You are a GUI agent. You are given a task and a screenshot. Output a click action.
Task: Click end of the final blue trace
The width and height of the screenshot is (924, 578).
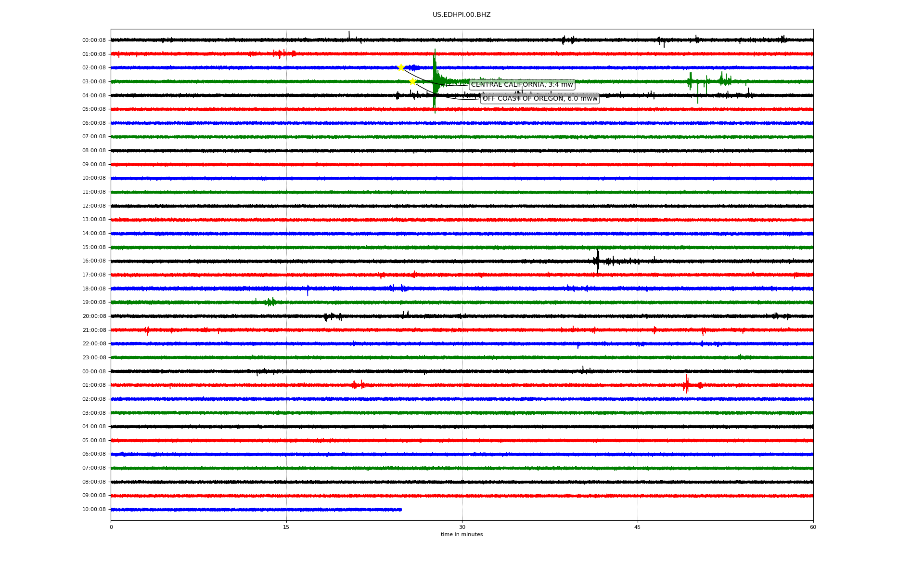coord(400,510)
